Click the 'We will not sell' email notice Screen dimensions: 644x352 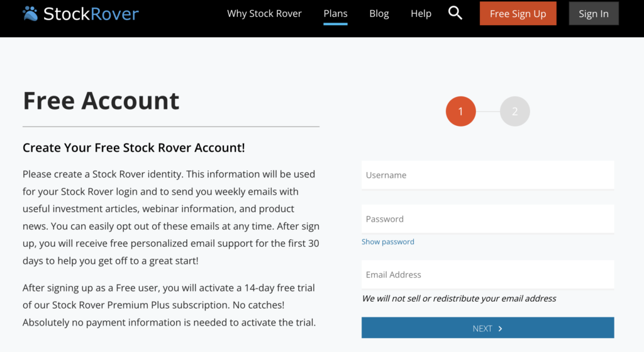pyautogui.click(x=458, y=298)
